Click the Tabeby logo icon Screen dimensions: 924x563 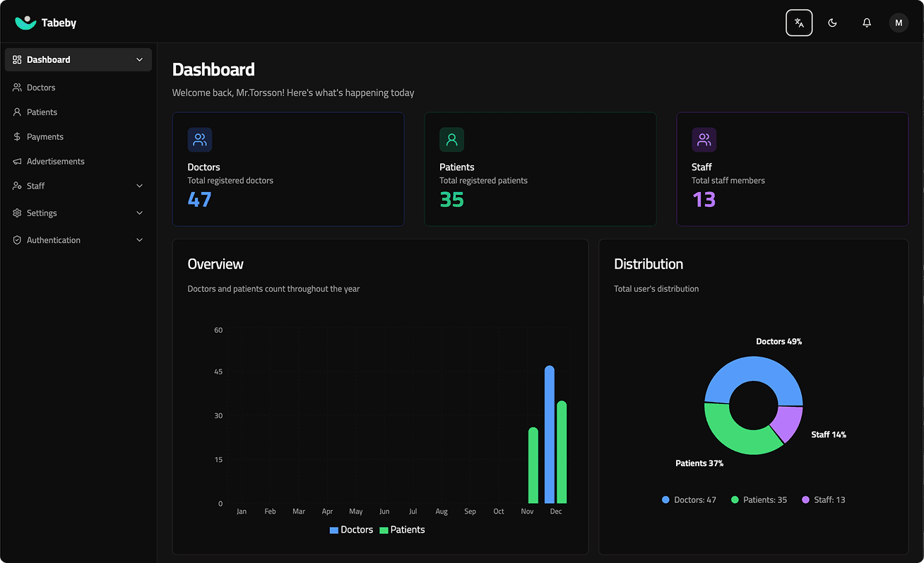click(x=25, y=22)
